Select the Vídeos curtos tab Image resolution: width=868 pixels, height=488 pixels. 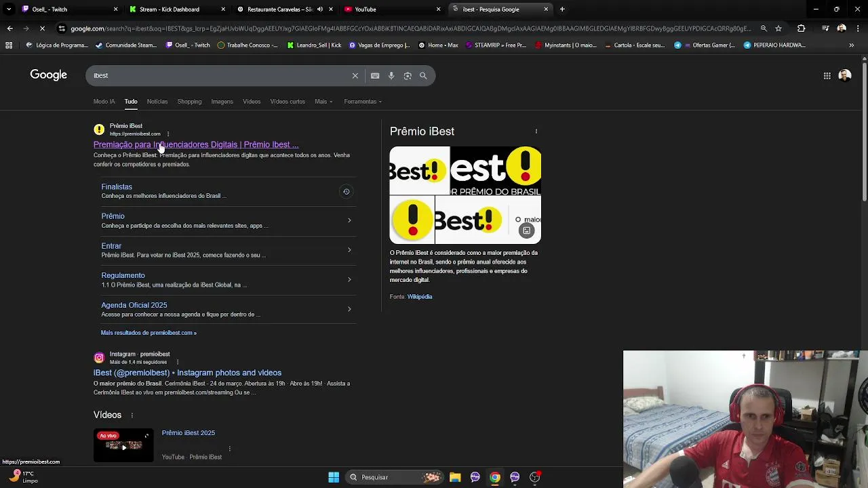click(288, 102)
